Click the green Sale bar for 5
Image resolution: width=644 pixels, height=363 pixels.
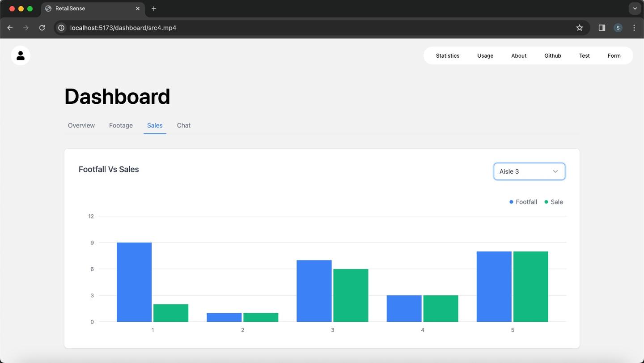(x=530, y=286)
